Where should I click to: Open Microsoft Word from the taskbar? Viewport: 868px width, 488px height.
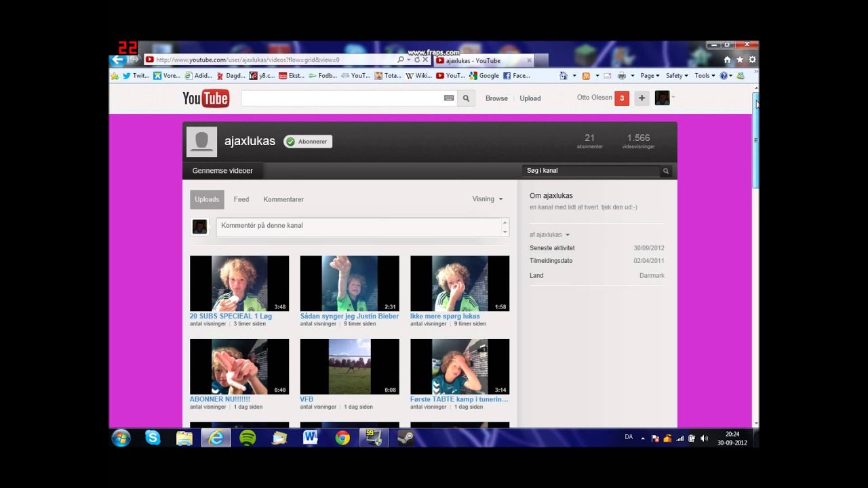[311, 438]
